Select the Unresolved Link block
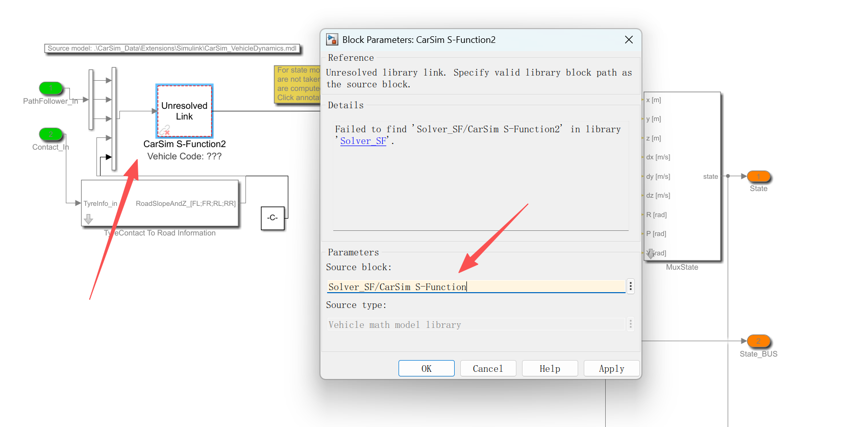The image size is (868, 427). (x=184, y=111)
